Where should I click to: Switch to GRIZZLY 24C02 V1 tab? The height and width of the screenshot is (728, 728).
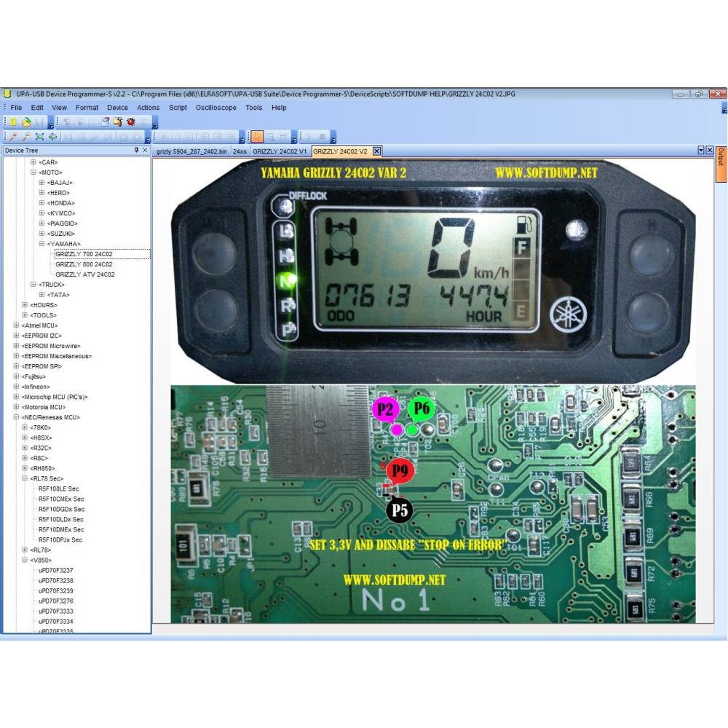280,151
